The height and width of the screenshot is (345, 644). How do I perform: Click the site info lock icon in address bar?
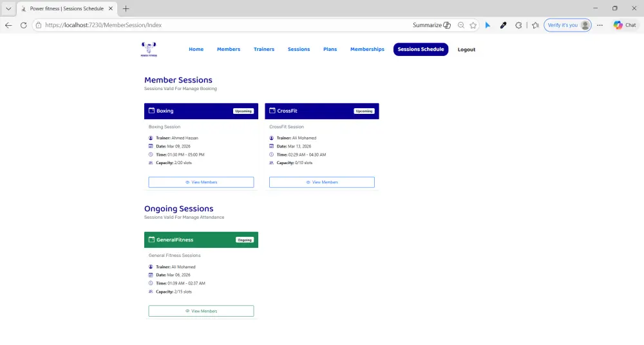pyautogui.click(x=39, y=25)
